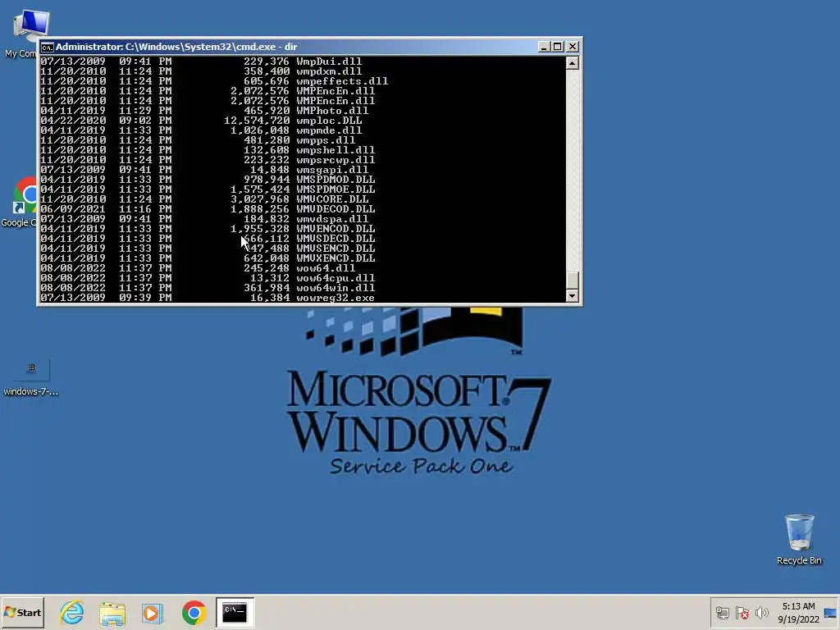This screenshot has width=840, height=630.
Task: Launch Internet Explorer from the taskbar
Action: (72, 612)
